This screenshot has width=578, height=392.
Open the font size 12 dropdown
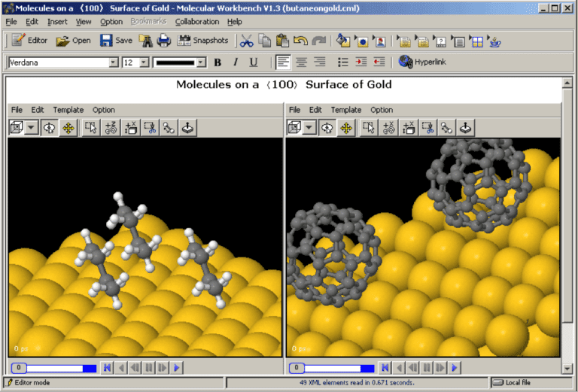click(x=144, y=62)
